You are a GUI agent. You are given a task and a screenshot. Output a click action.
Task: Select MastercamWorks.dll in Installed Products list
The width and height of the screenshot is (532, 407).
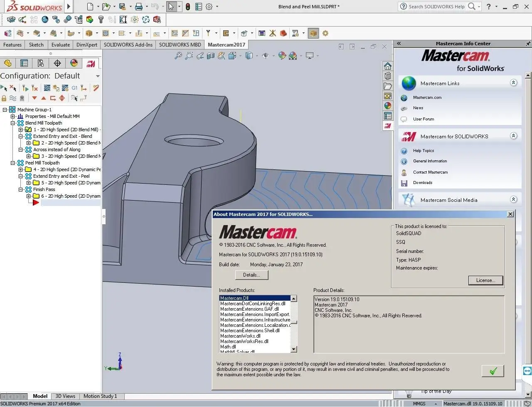coord(240,336)
